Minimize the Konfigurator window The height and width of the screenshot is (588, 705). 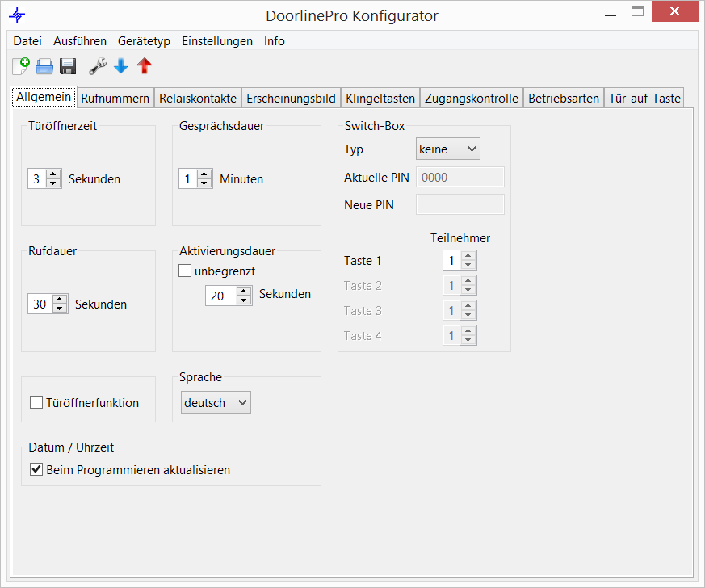(x=611, y=15)
